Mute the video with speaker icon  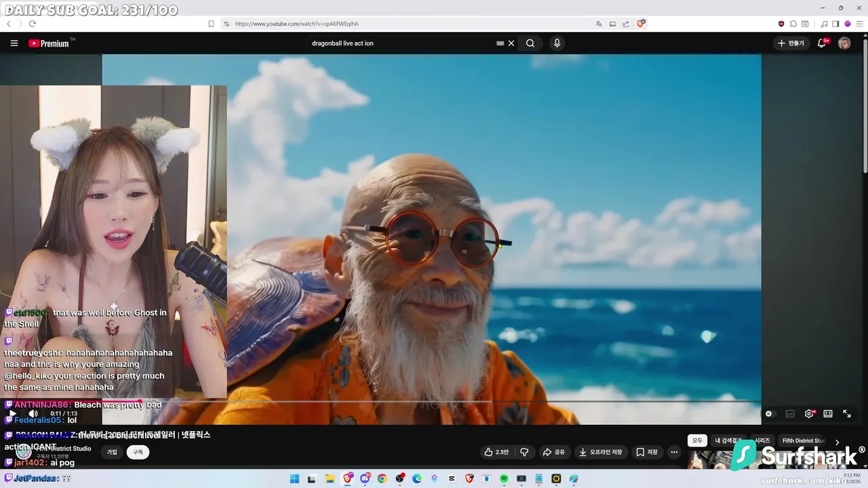33,413
